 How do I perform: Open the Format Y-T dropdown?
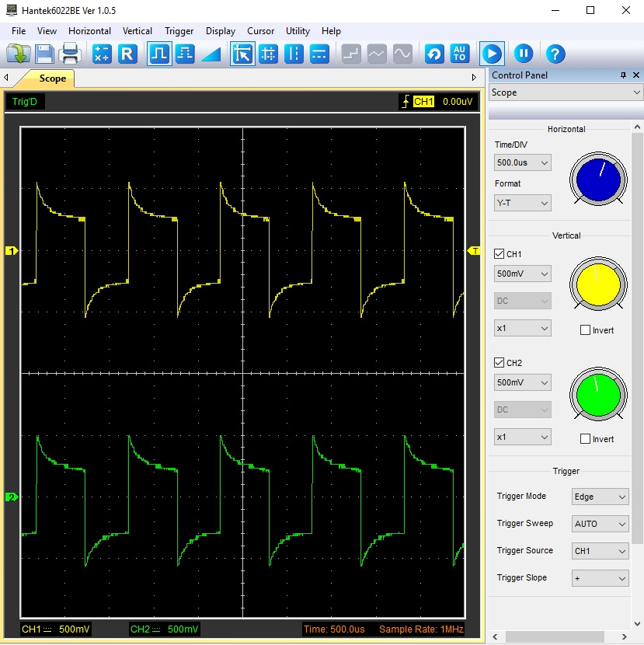point(523,203)
